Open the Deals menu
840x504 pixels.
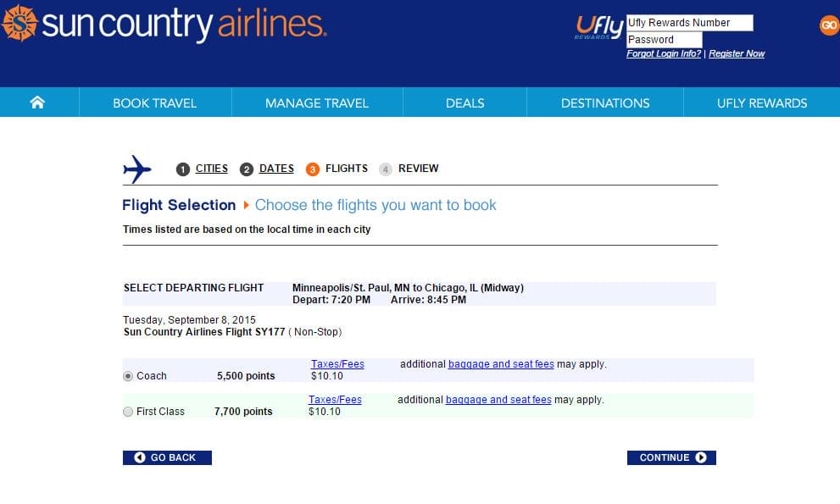tap(465, 102)
